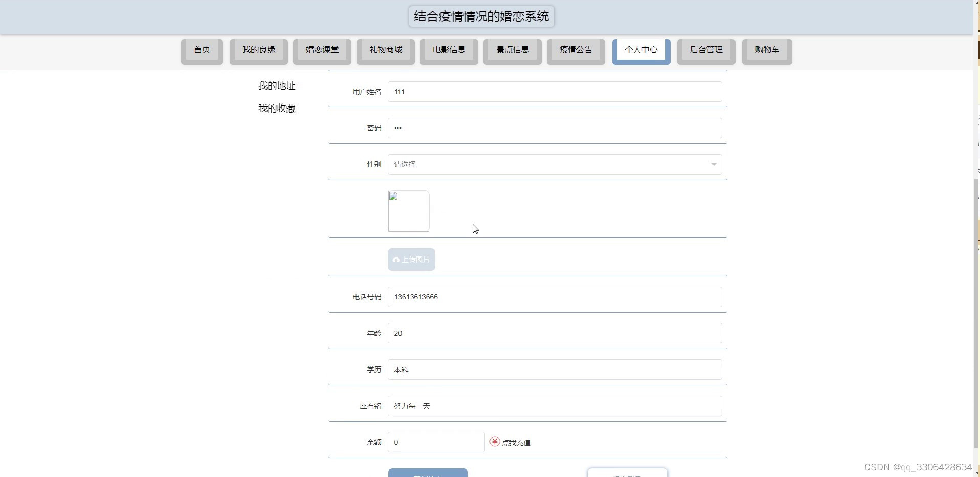The width and height of the screenshot is (980, 477).
Task: Click the red yuan recharge icon
Action: point(495,441)
